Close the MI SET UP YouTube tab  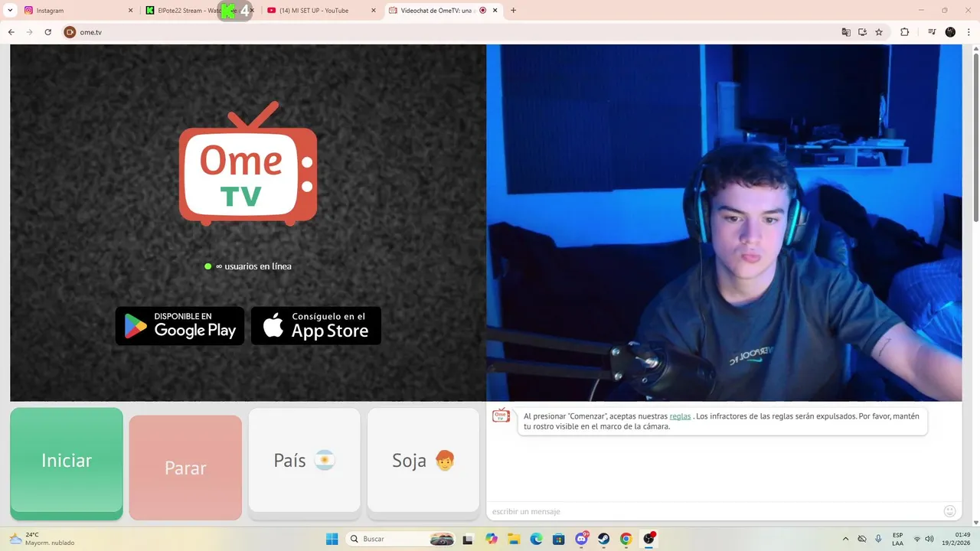point(374,11)
